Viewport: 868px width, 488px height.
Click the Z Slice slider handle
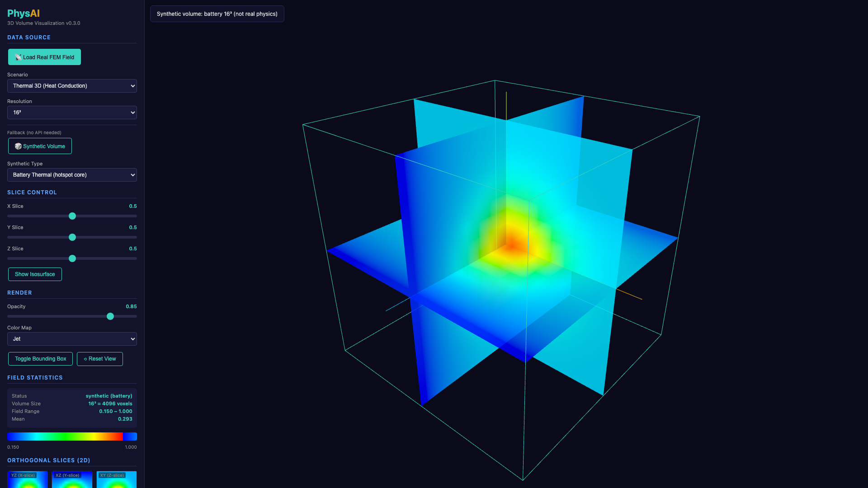click(x=72, y=258)
